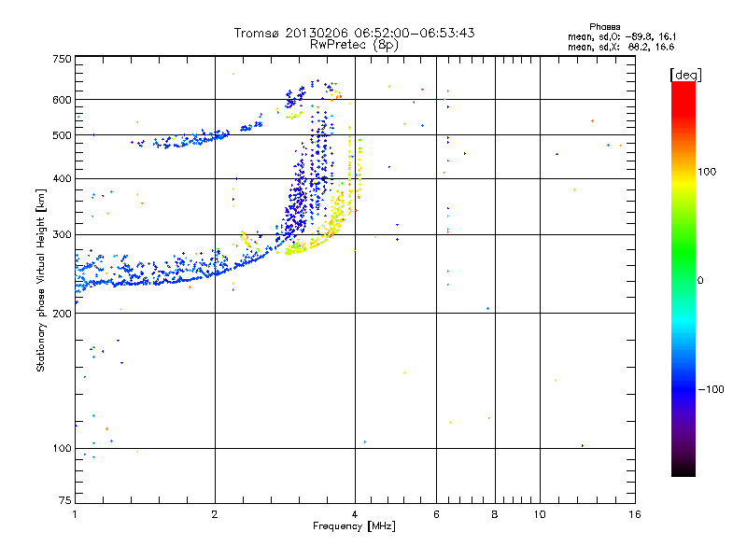Image resolution: width=747 pixels, height=560 pixels.
Task: Pick the green zero region of the colorbar
Action: point(684,280)
